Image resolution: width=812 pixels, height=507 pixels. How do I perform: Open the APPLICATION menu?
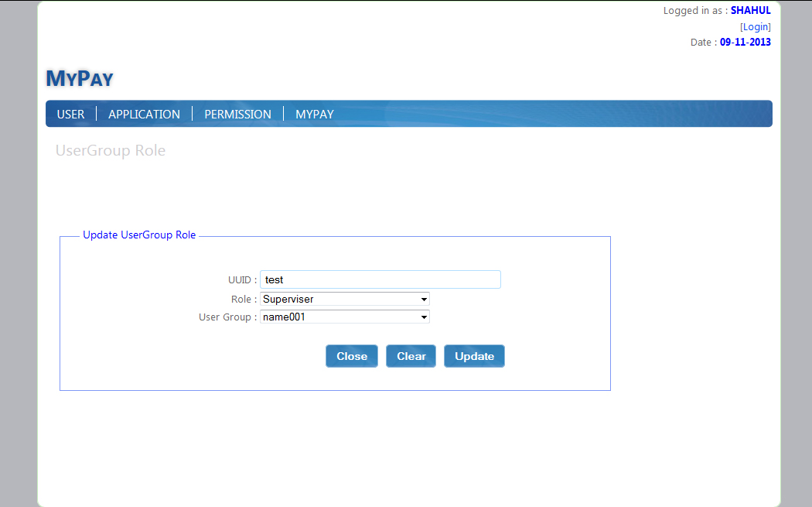pos(144,114)
